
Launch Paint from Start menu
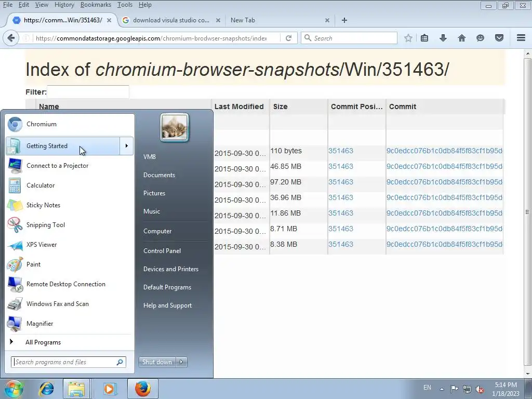pos(70,264)
